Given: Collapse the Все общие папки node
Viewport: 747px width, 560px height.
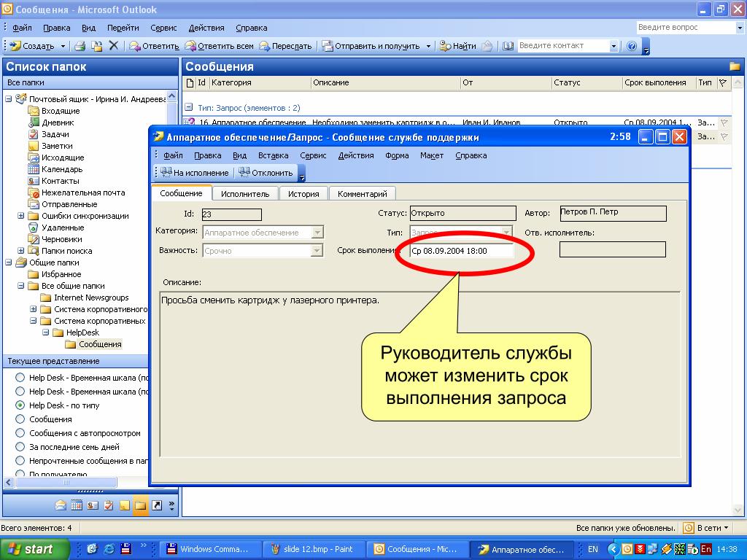Looking at the screenshot, I should (x=21, y=286).
